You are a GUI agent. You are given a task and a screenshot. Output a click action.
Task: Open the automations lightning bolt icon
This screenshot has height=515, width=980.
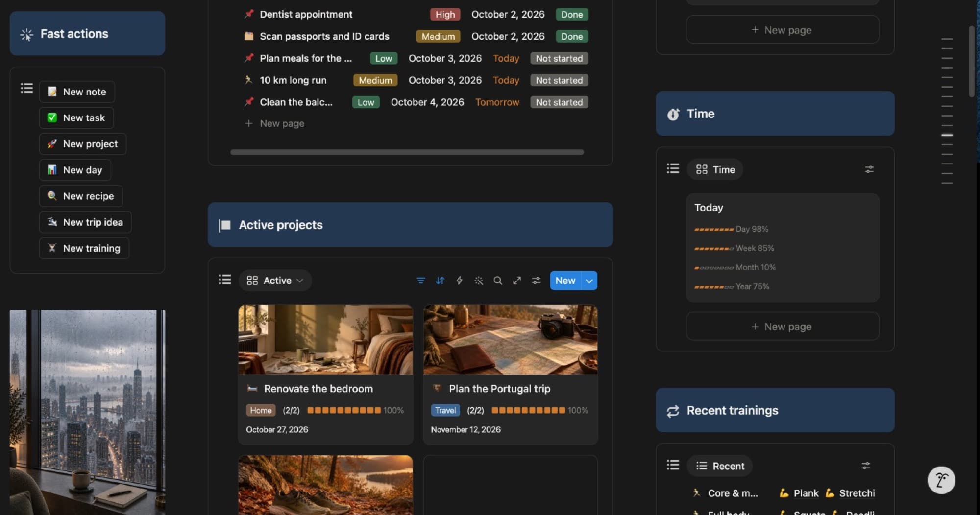tap(459, 281)
